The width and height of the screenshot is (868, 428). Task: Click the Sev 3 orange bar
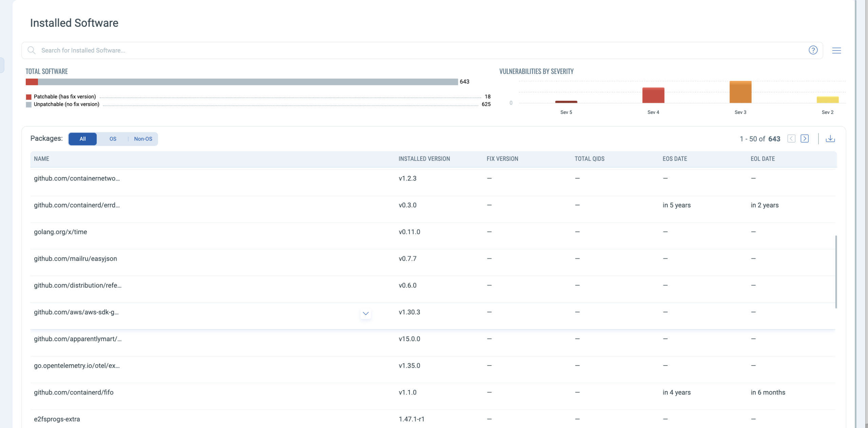click(740, 92)
